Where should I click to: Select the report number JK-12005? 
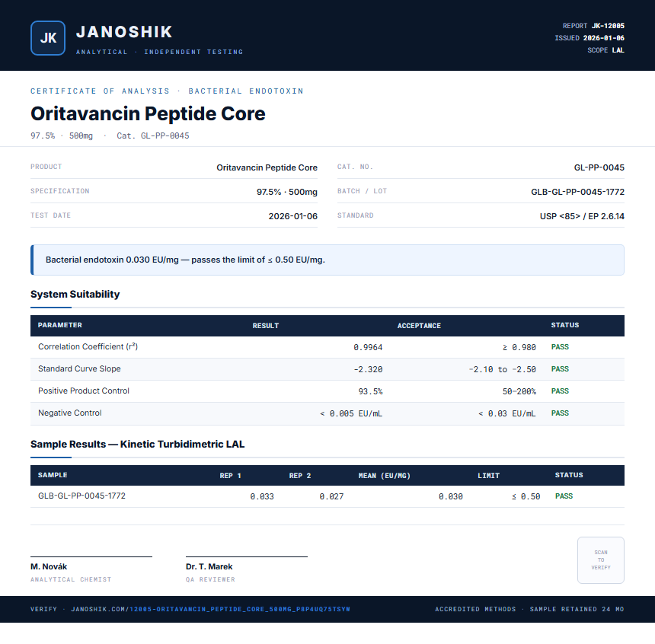pos(608,26)
